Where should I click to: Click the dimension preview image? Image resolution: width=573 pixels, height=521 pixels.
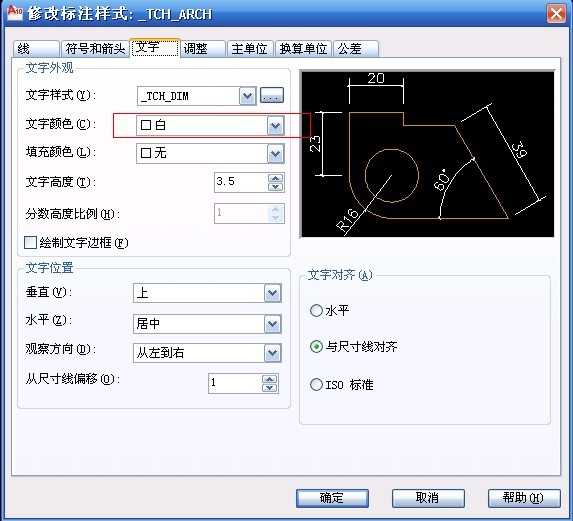427,154
